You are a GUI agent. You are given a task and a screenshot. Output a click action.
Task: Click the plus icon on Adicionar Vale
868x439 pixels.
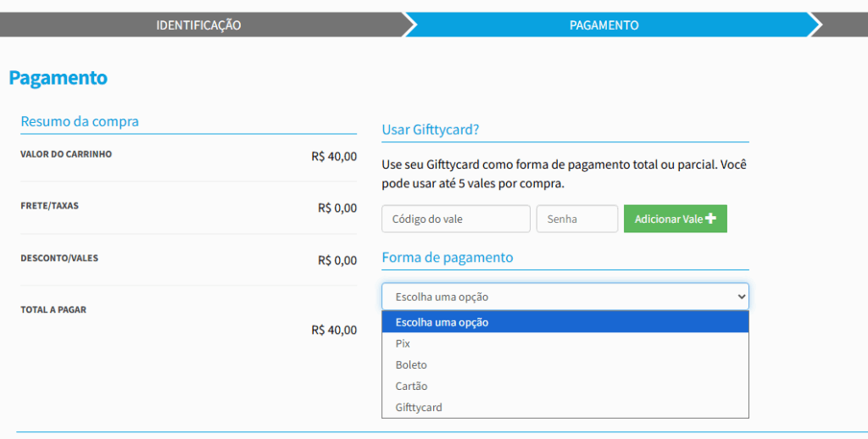click(710, 219)
